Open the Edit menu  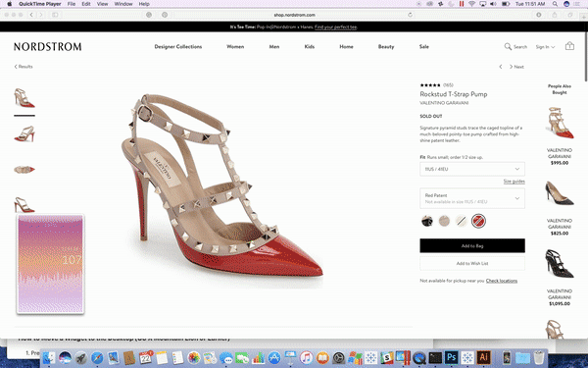pos(86,4)
